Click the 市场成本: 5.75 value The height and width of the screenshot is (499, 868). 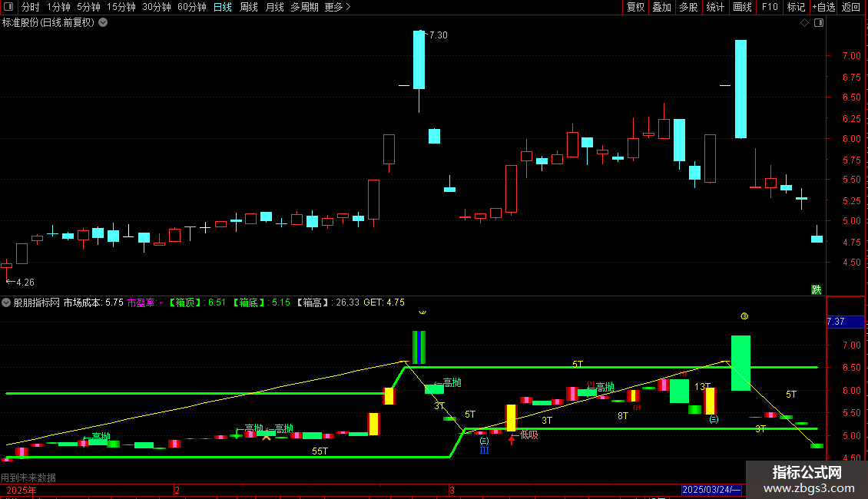(x=94, y=302)
